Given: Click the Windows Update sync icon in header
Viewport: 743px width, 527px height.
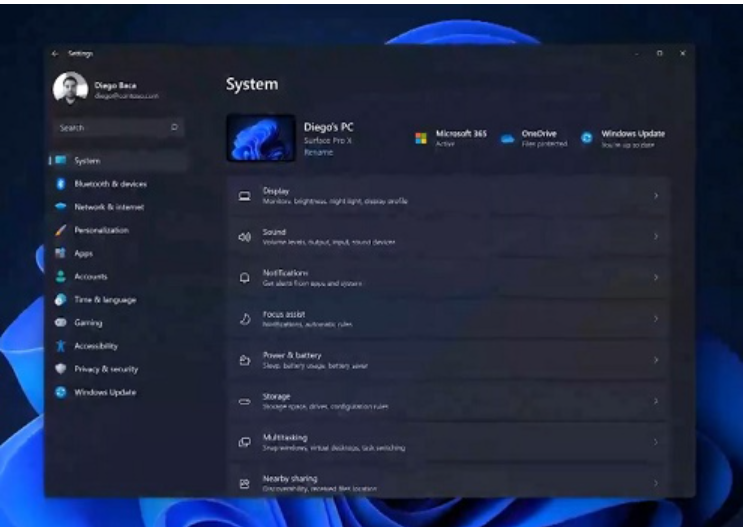Looking at the screenshot, I should click(x=587, y=137).
